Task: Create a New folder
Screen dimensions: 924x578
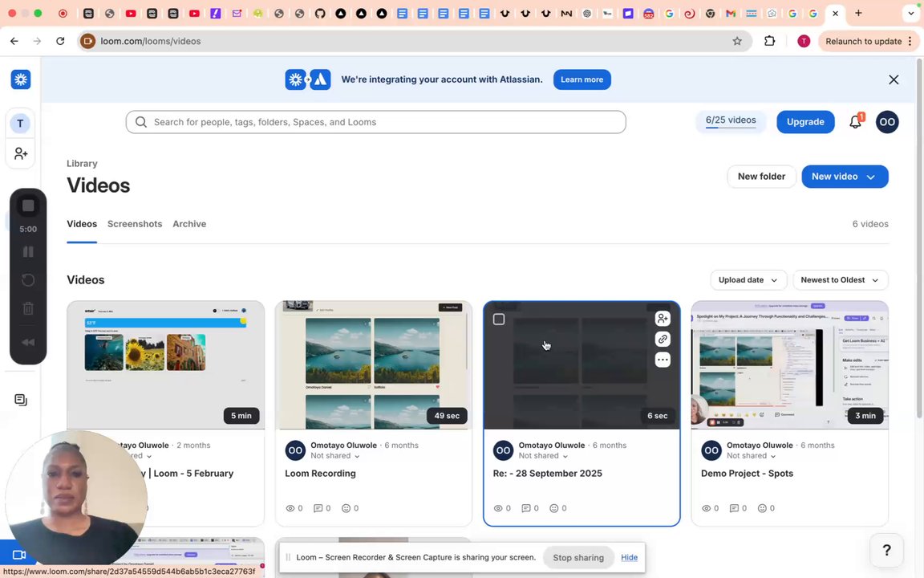Action: [761, 177]
